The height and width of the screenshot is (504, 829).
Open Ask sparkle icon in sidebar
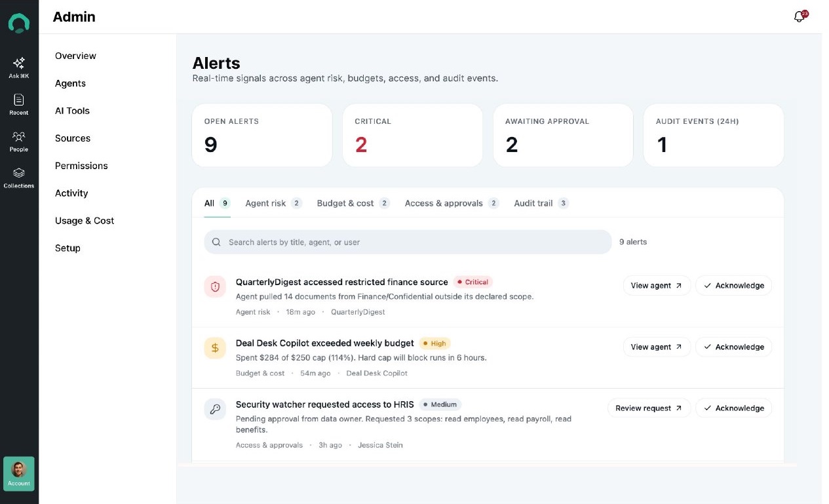click(x=19, y=63)
